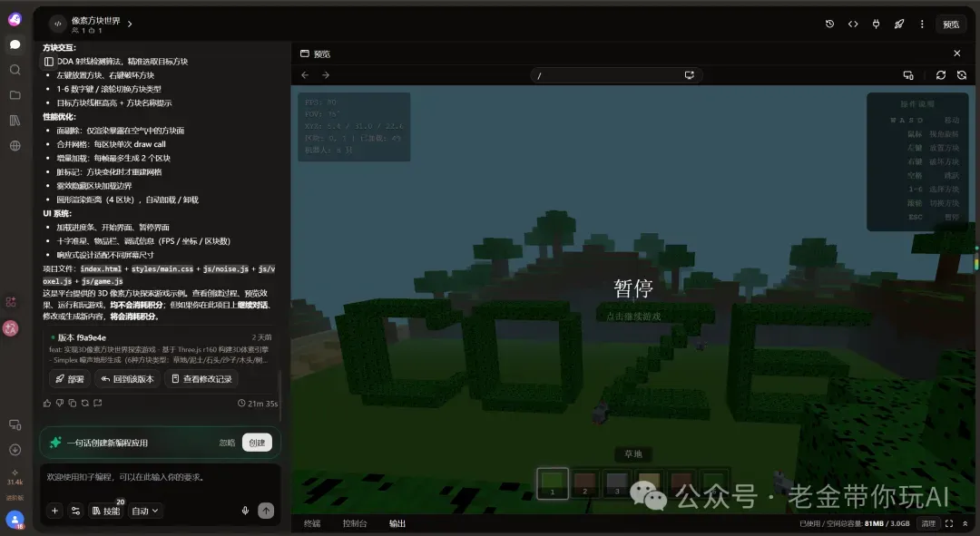Click the chat panel scrollbar

pos(280,395)
